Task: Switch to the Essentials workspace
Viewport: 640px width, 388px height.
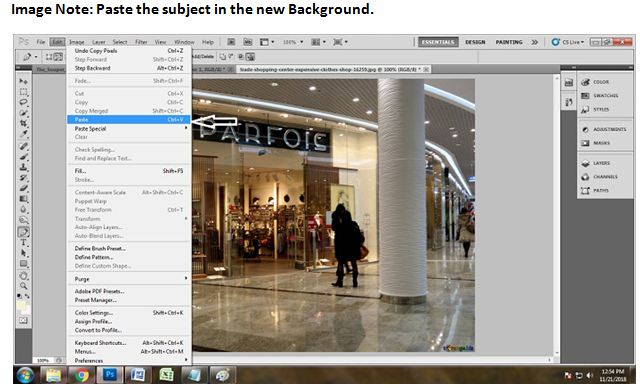Action: 438,42
